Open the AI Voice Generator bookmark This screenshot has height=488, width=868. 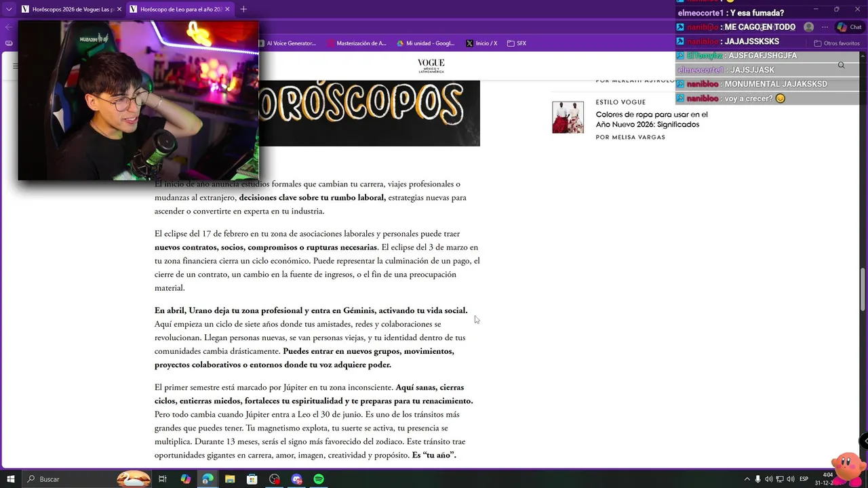click(x=286, y=43)
